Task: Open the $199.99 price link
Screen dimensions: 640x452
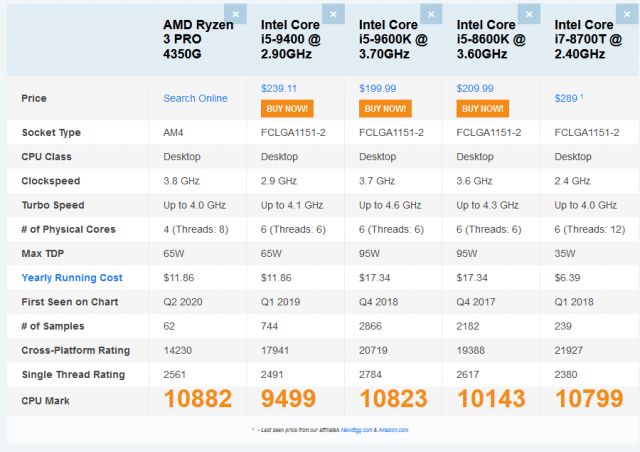Action: (x=378, y=88)
